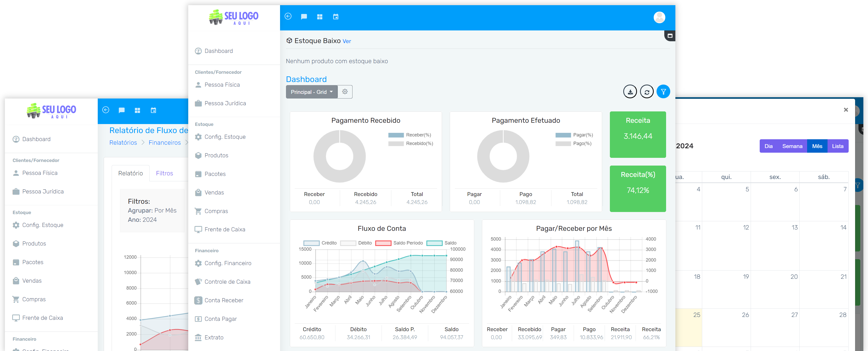Expand the Principal - Grid dropdown
Viewport: 868px width, 351px height.
click(x=311, y=92)
